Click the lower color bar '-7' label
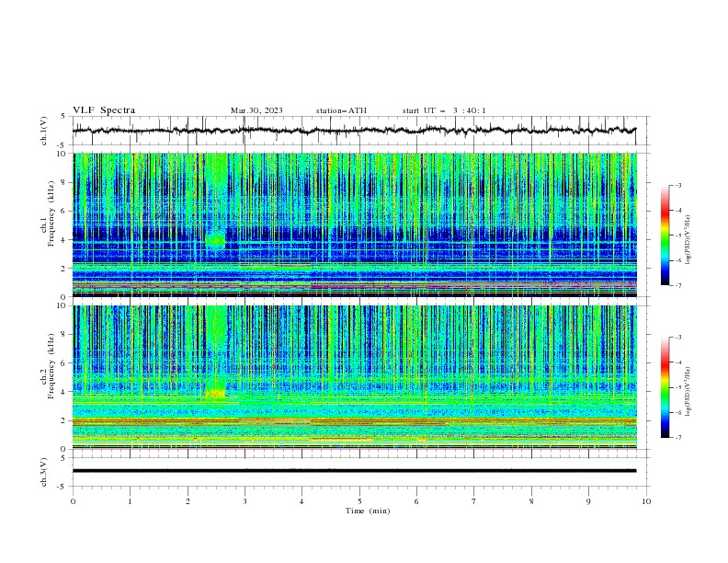 (678, 438)
